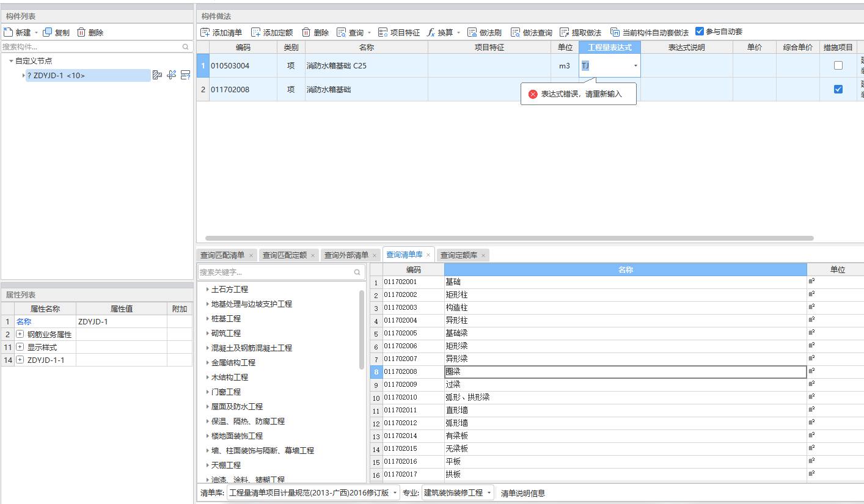864x504 pixels.
Task: Click the 添加清单 toolbar icon
Action: point(205,32)
